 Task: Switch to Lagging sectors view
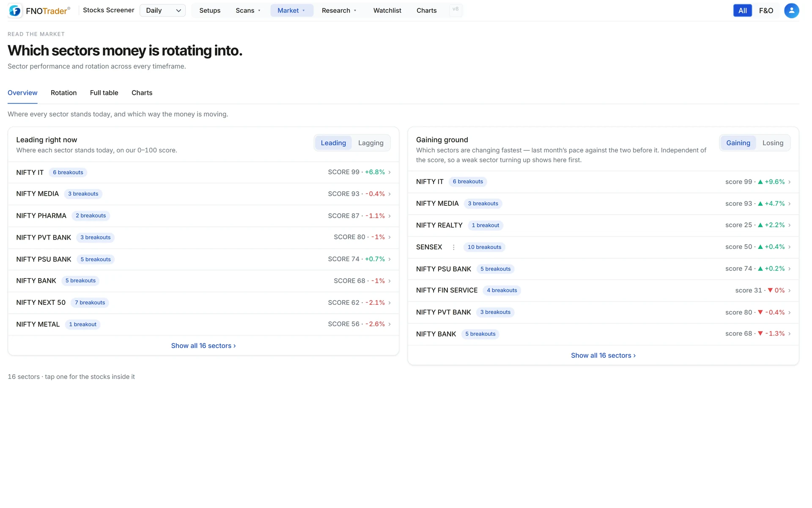(x=370, y=143)
